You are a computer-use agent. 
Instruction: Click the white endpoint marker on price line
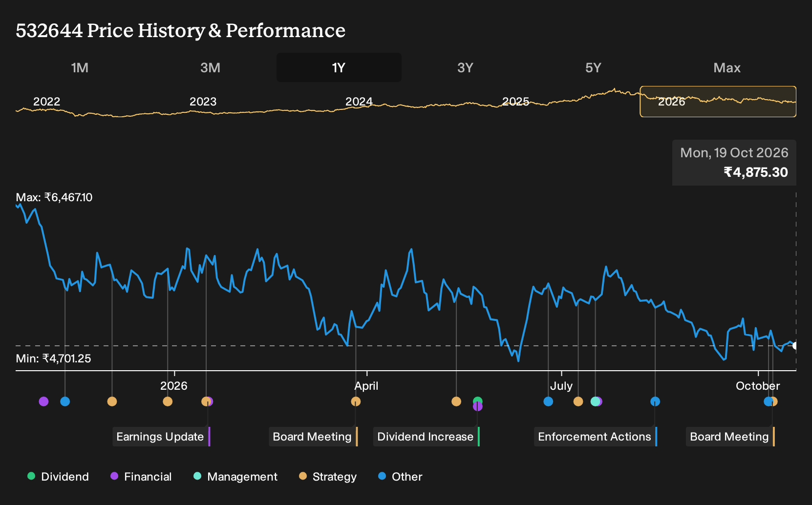tap(795, 346)
